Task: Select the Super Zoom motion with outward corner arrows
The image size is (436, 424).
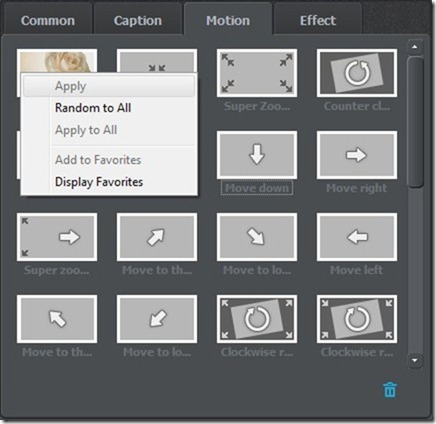Action: point(257,73)
